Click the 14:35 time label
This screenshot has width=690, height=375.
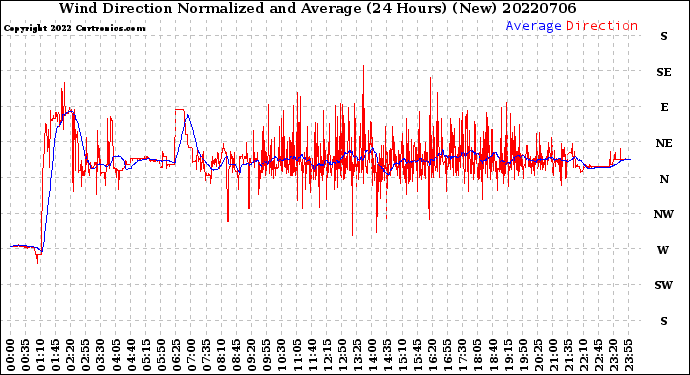coord(387,355)
